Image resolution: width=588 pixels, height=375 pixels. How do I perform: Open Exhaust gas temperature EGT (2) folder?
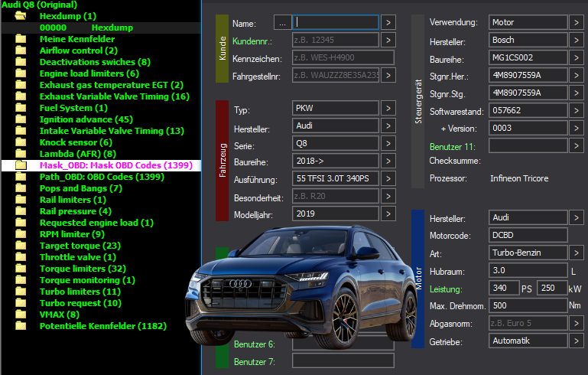[112, 85]
